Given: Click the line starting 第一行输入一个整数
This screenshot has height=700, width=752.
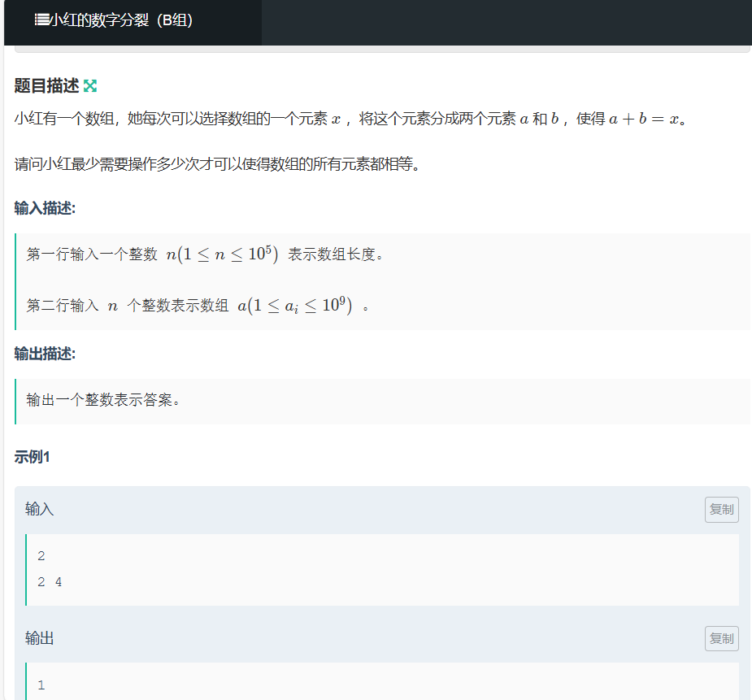Looking at the screenshot, I should coord(205,254).
